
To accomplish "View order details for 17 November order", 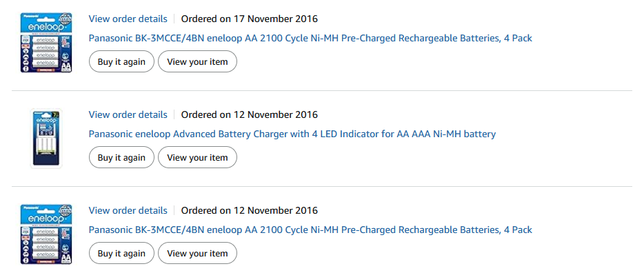I will coord(128,19).
